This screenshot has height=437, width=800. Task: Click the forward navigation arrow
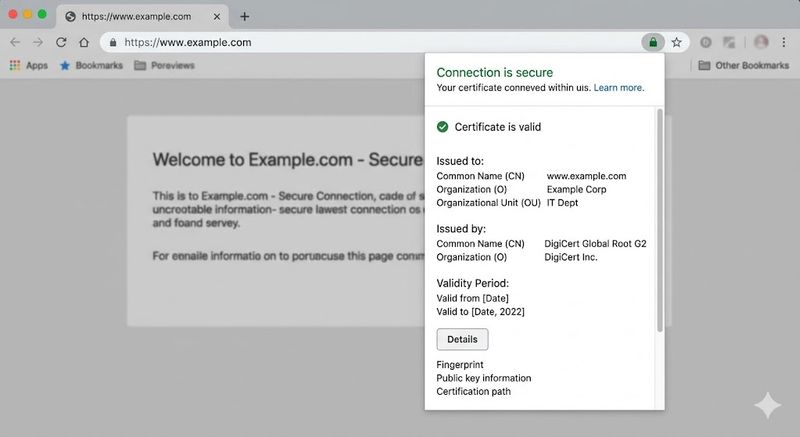coord(38,42)
